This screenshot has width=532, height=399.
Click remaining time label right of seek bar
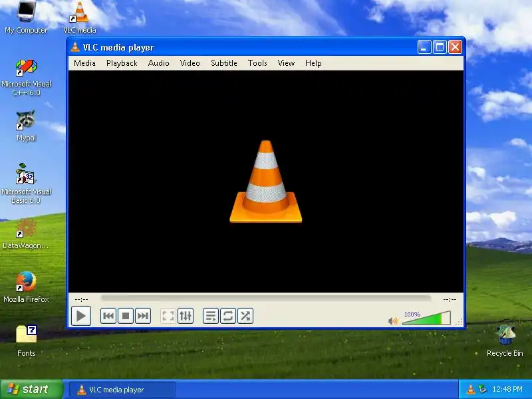pos(450,299)
